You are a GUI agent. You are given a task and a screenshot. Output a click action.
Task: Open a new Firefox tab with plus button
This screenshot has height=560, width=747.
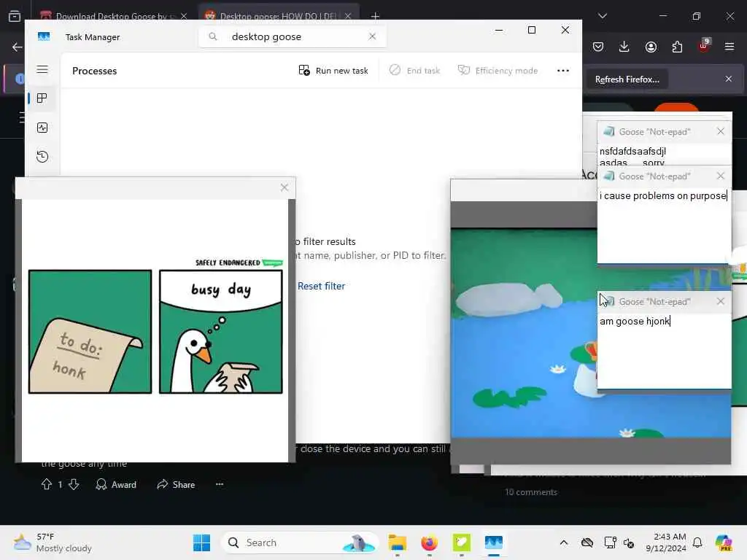[x=376, y=16]
